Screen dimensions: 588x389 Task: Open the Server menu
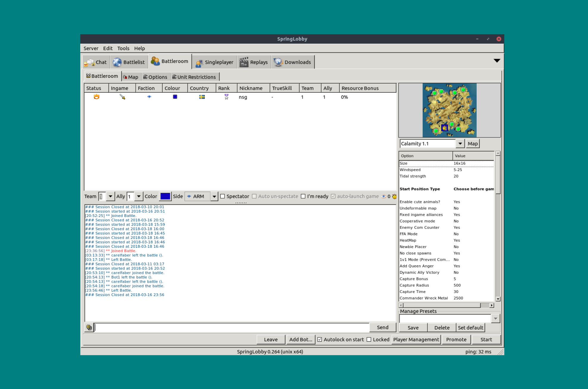[91, 48]
